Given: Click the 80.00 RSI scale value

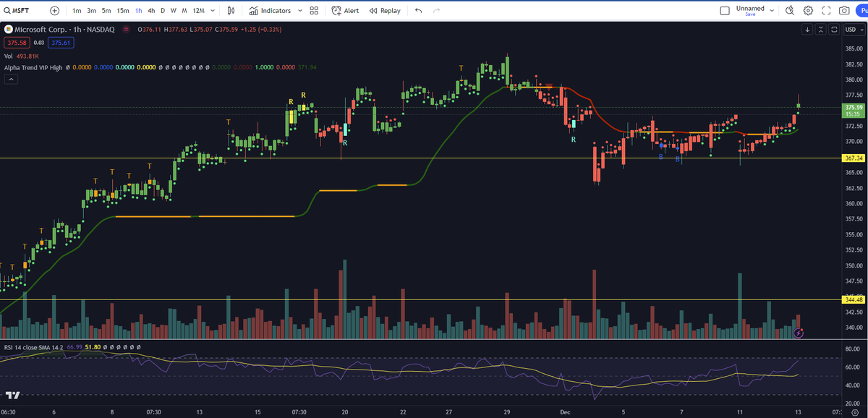Looking at the screenshot, I should tap(853, 350).
